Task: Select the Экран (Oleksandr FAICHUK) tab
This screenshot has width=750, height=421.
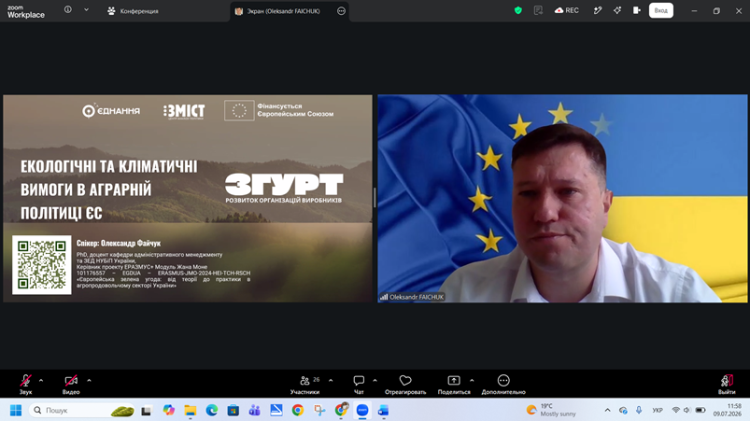Action: [x=283, y=11]
